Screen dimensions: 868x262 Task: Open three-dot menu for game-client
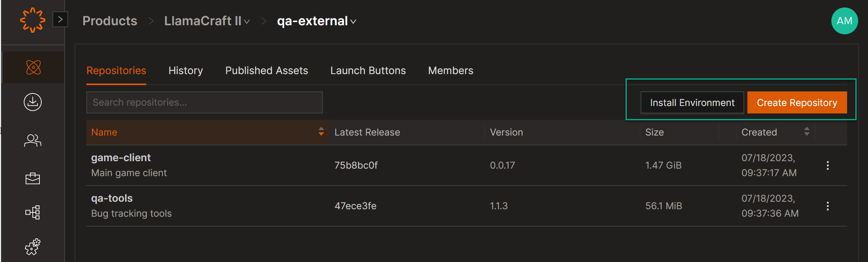827,165
